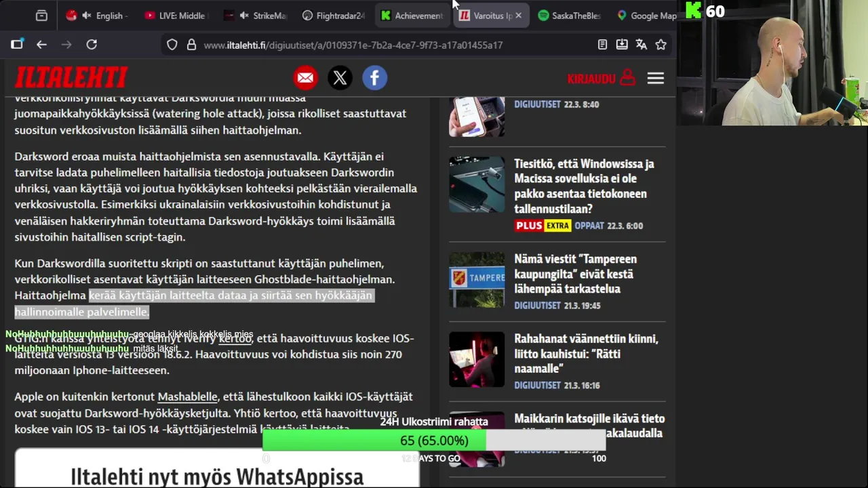Open tracking protection shield icon
Viewport: 868px width, 488px height.
tap(172, 45)
